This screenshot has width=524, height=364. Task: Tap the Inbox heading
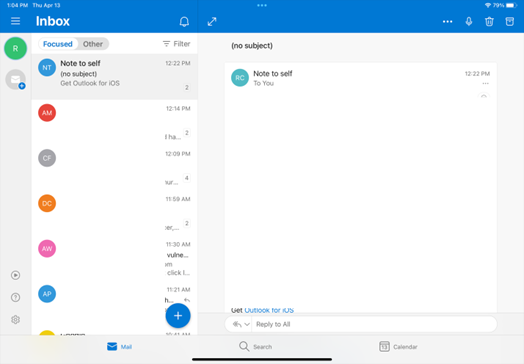[53, 21]
